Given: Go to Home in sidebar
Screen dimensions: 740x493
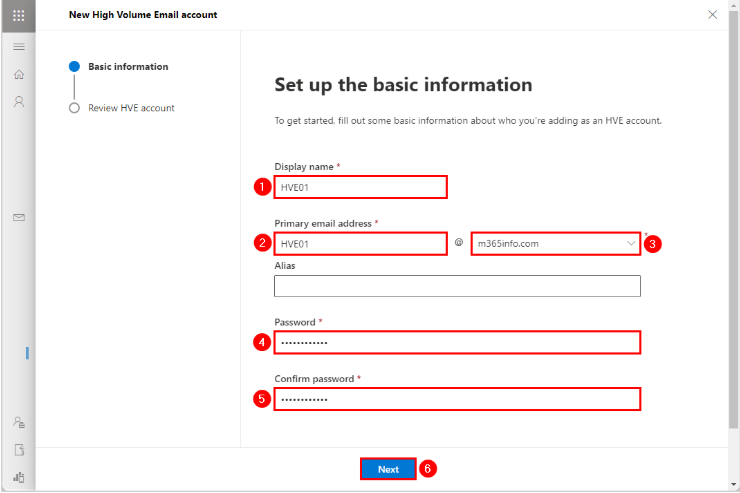Looking at the screenshot, I should [x=18, y=74].
